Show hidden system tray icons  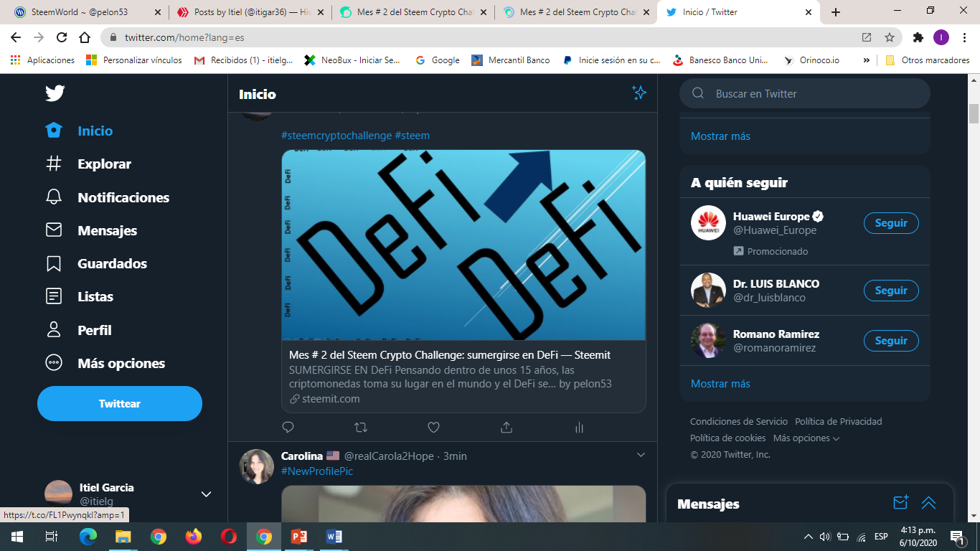pos(809,537)
